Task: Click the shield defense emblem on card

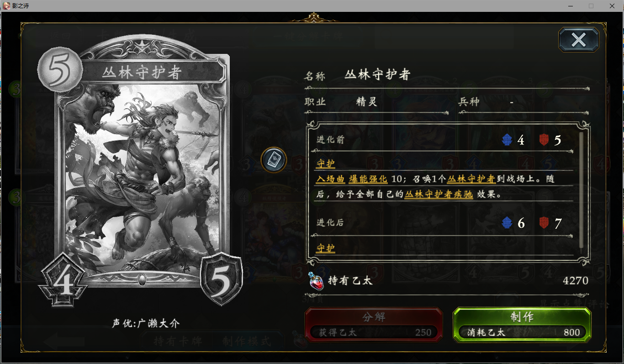Action: [x=221, y=280]
